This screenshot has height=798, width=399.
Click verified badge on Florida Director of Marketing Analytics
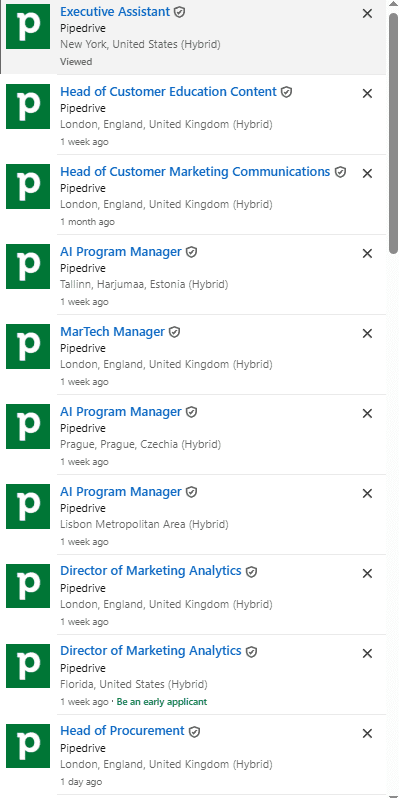click(251, 652)
